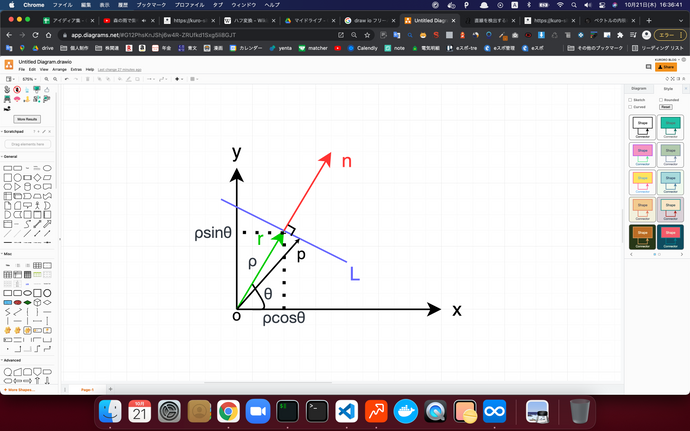Click the globe language icon top right

click(x=683, y=59)
